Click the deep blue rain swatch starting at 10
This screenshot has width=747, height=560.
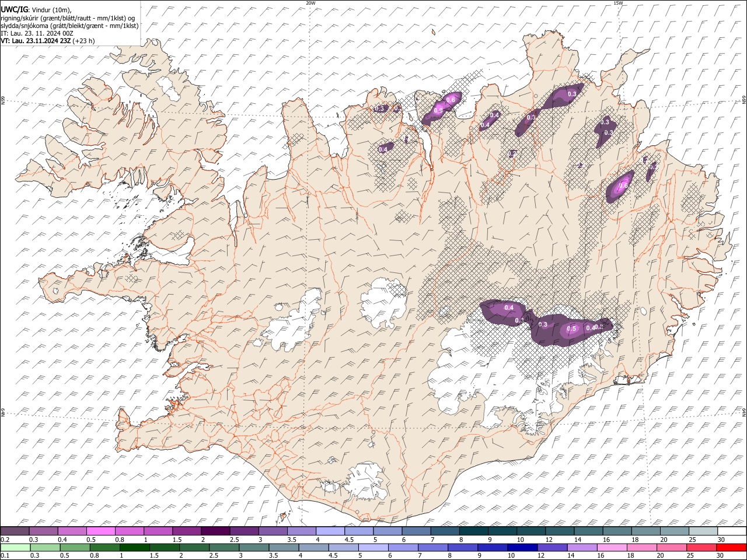tap(522, 547)
